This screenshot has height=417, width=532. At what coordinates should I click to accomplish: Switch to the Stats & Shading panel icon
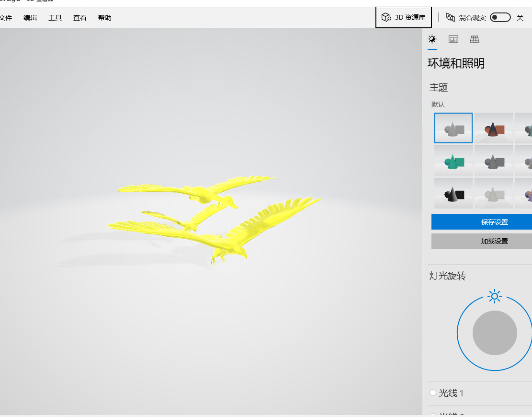coord(453,39)
